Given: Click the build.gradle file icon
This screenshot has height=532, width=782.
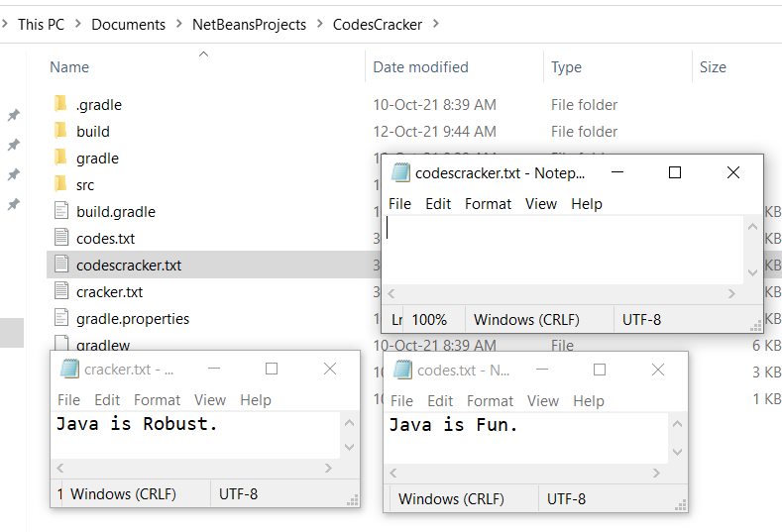Looking at the screenshot, I should coord(60,211).
